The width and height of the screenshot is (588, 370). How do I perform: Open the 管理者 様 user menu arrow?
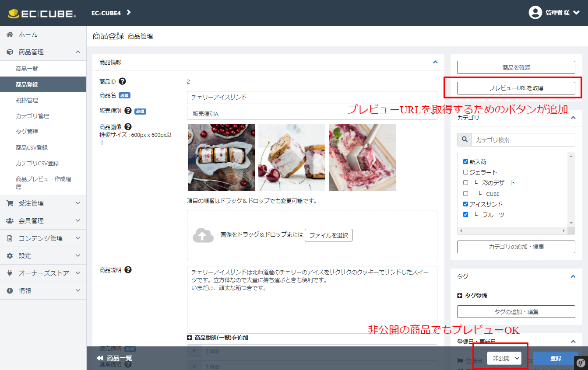coord(576,13)
